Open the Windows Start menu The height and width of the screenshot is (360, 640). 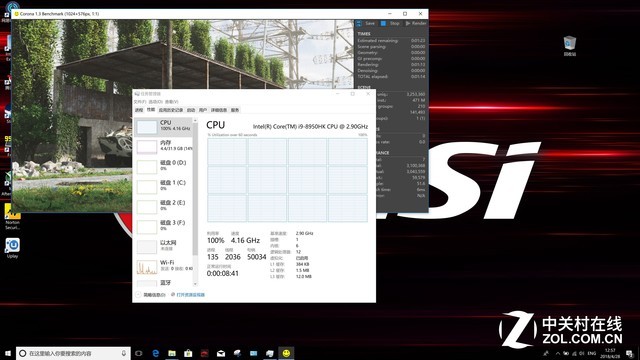[x=8, y=353]
